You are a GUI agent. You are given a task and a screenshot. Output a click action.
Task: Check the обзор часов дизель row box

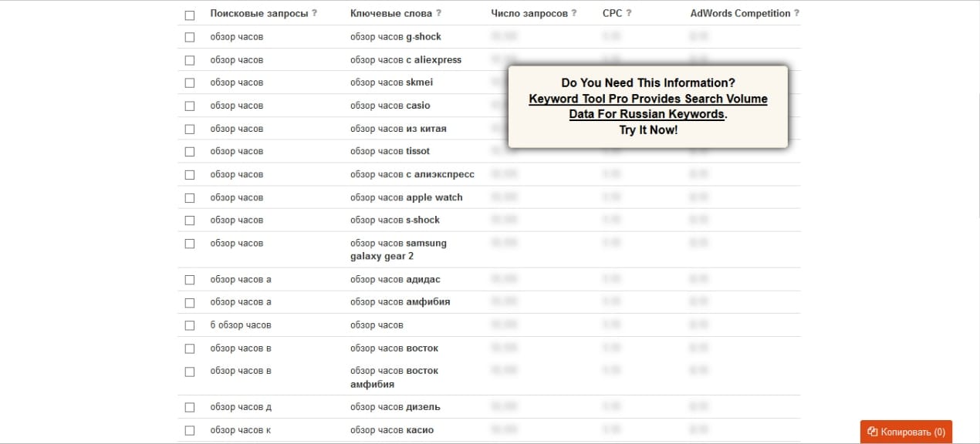[x=190, y=407]
